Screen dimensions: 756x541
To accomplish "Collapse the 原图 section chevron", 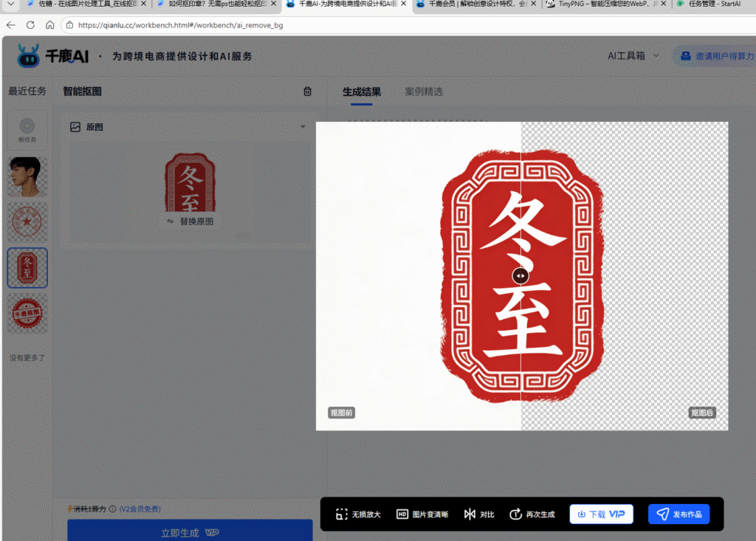I will coord(303,126).
